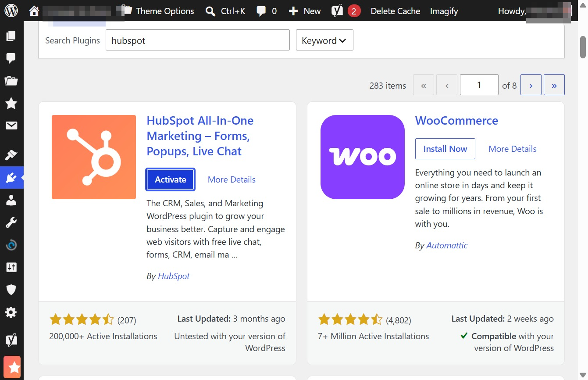
Task: Open More Details for HubSpot plugin
Action: click(x=232, y=179)
